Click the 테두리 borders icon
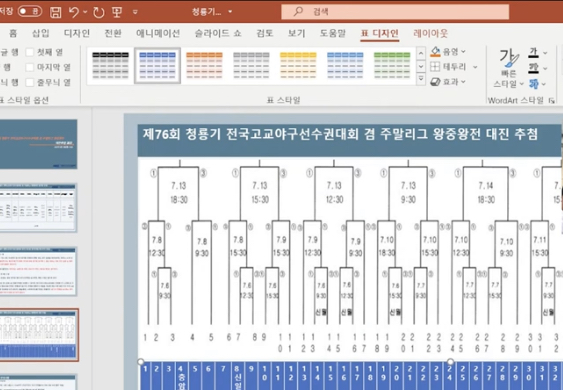The width and height of the screenshot is (563, 390). (x=435, y=67)
